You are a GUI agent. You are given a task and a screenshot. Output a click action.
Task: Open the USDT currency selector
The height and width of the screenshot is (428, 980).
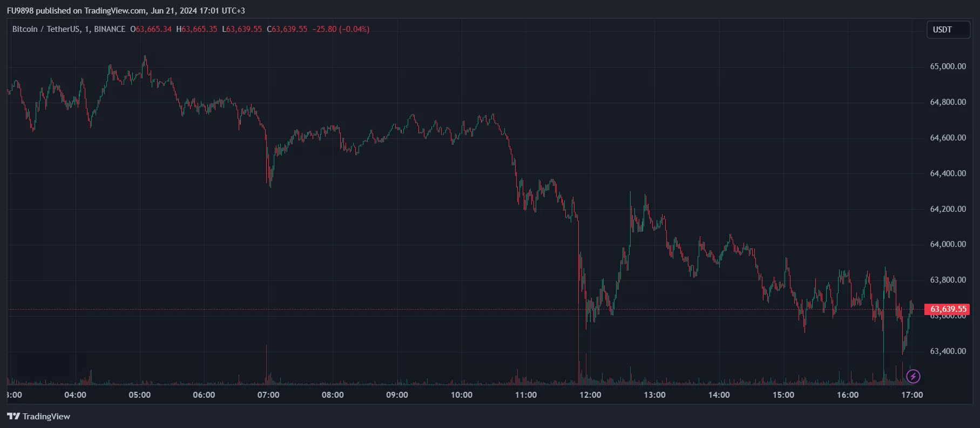948,30
